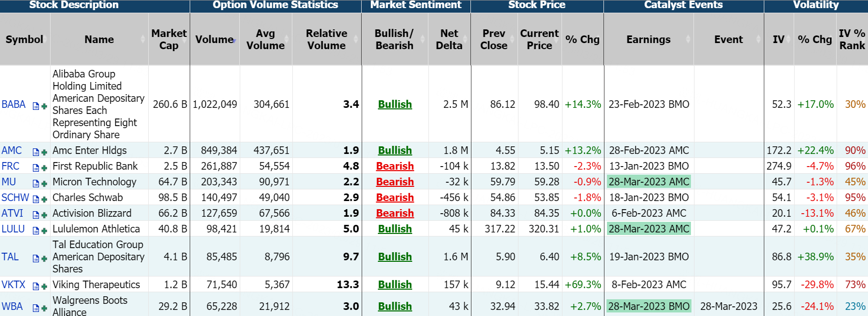The height and width of the screenshot is (316, 868).
Task: Click the Bearish link for First Republic Bank
Action: point(395,166)
